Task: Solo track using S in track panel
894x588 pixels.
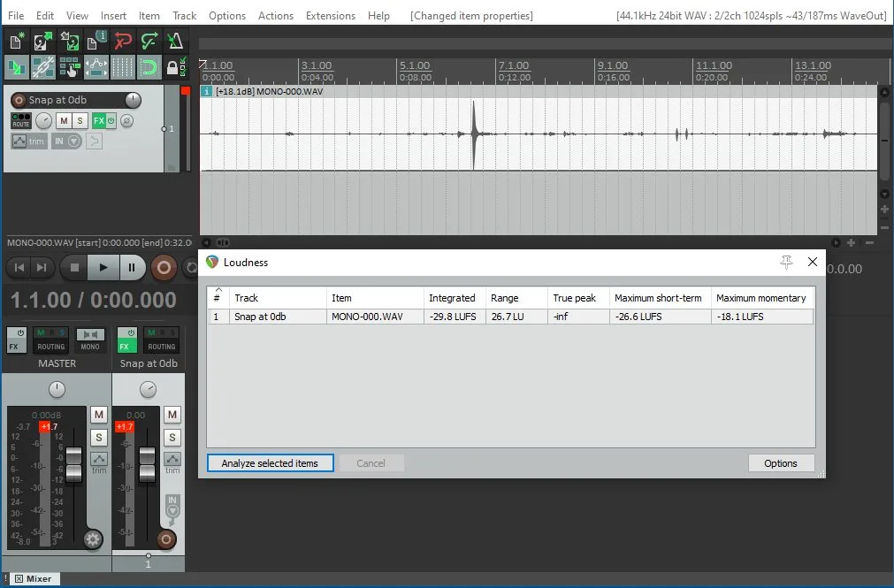Action: click(x=80, y=120)
